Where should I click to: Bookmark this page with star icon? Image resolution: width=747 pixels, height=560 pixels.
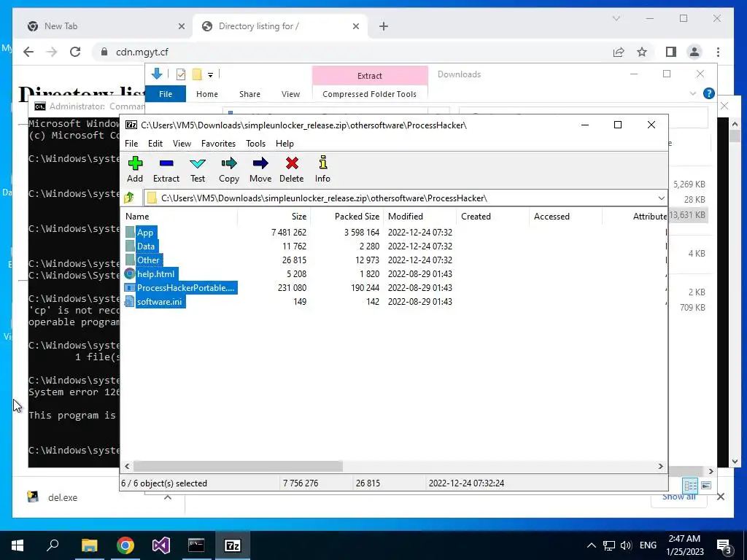642,52
